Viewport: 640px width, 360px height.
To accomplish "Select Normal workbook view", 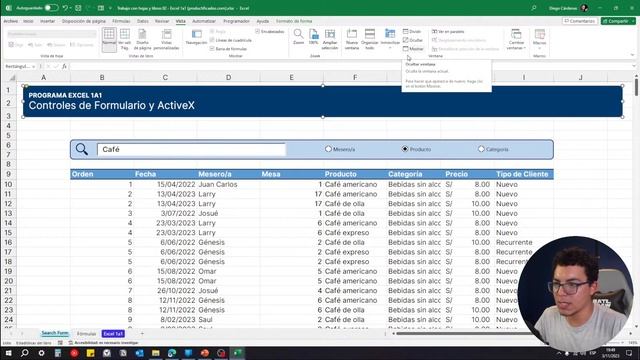I will pos(109,39).
